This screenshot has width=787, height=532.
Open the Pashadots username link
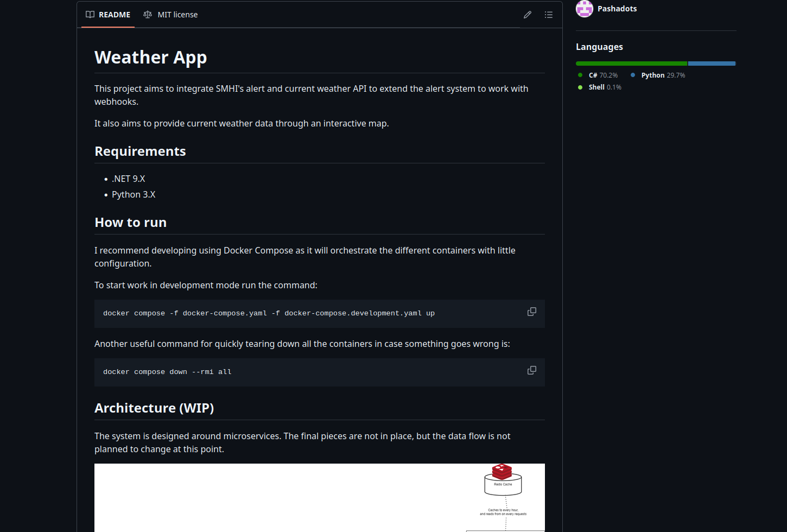tap(617, 9)
